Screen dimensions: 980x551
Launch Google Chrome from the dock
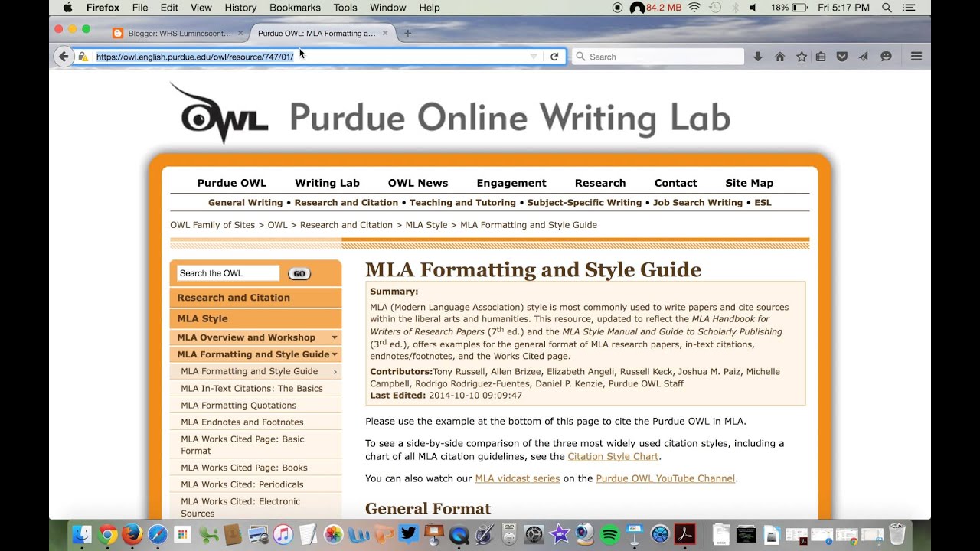click(x=107, y=533)
